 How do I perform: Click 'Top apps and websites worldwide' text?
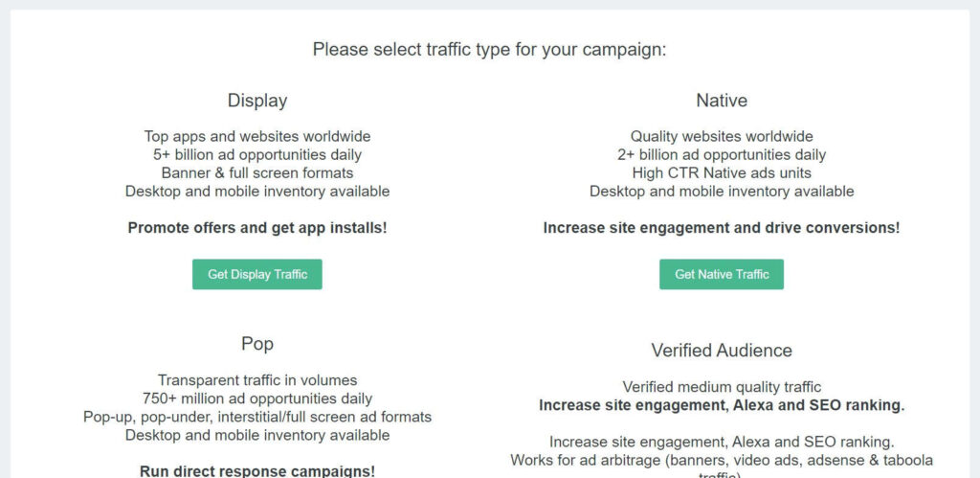coord(257,137)
